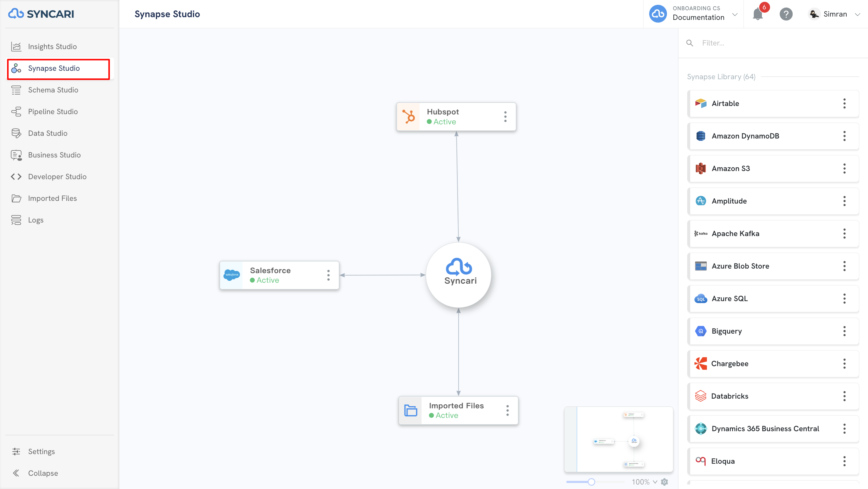Screen dimensions: 868x489
Task: Click the Salesforce cloud icon on canvas
Action: (231, 275)
